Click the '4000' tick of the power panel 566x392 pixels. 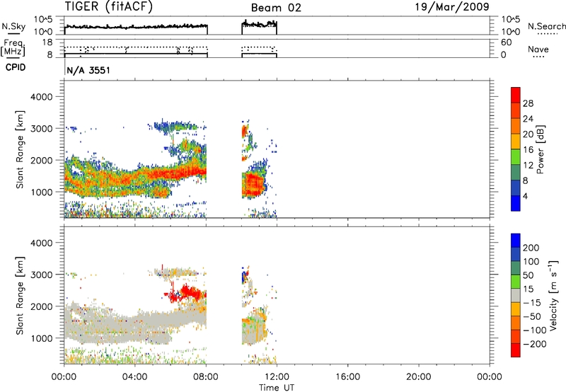(42, 97)
